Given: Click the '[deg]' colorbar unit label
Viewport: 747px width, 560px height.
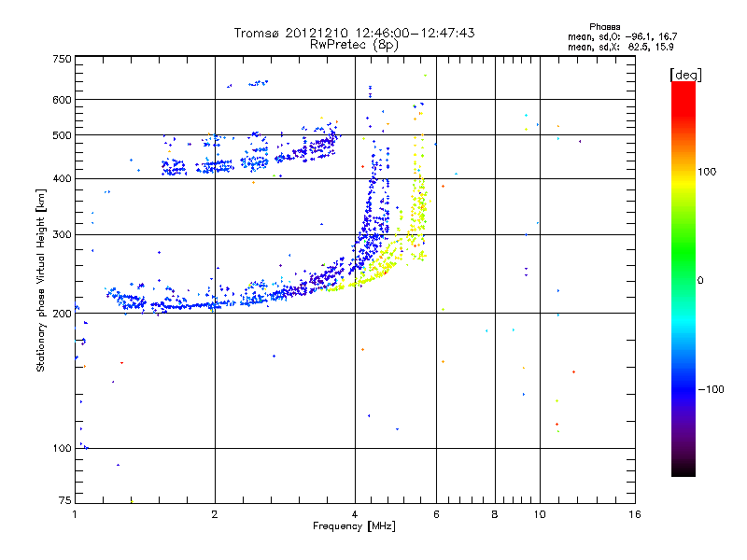Looking at the screenshot, I should pos(685,75).
